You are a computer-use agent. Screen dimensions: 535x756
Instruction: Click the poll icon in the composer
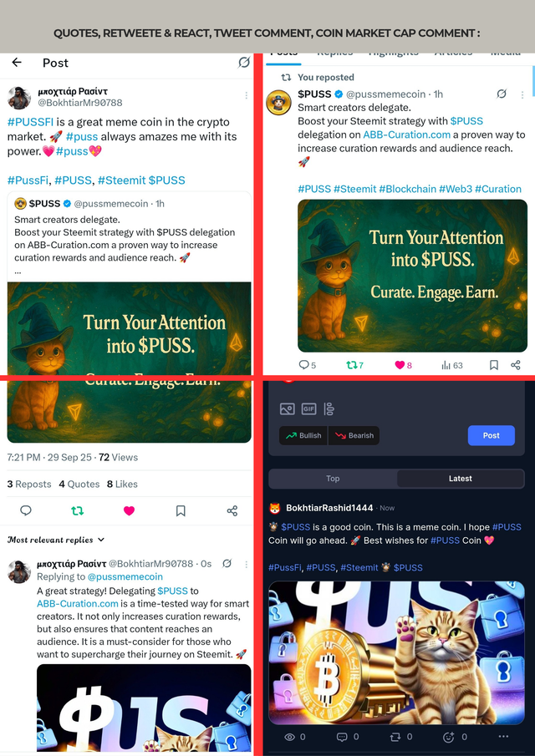click(x=329, y=408)
